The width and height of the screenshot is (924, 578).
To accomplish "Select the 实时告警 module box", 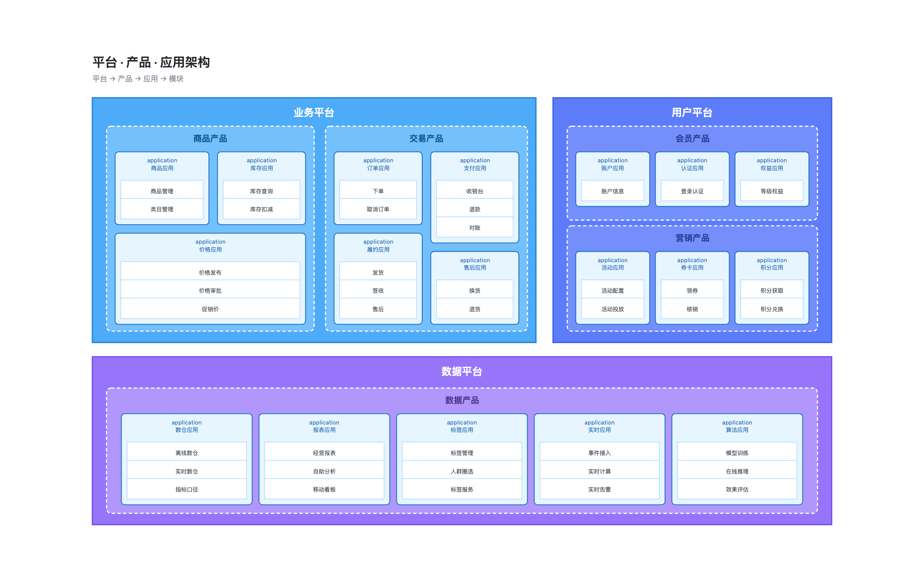I will coord(600,489).
